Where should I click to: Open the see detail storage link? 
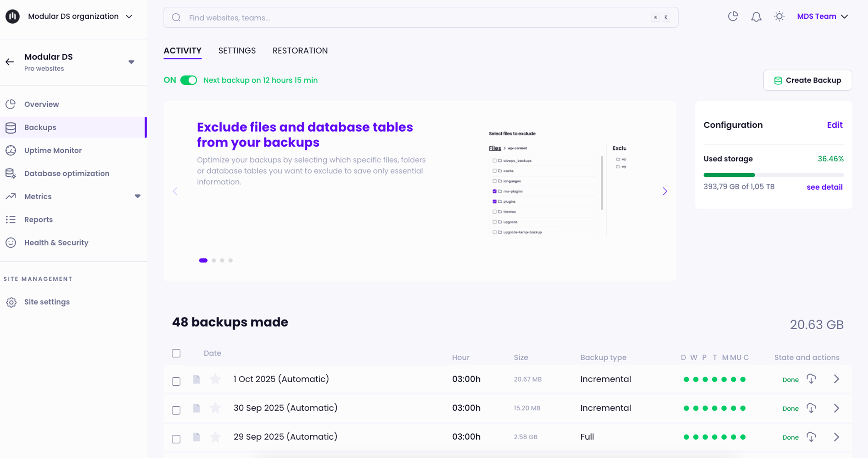click(824, 187)
